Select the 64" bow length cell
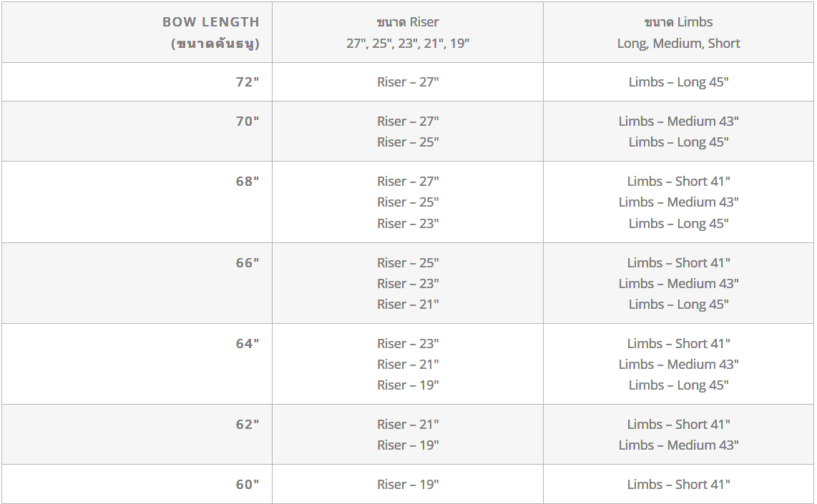 (x=248, y=344)
